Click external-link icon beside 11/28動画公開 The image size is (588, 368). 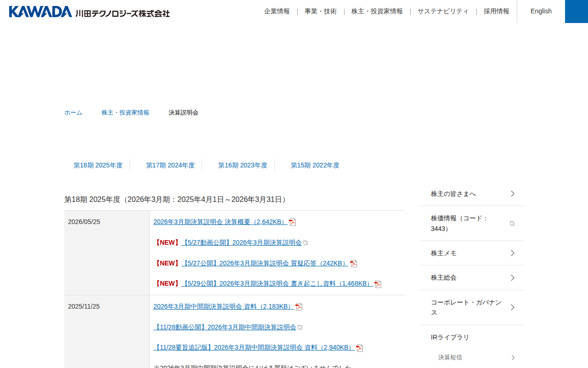tap(300, 328)
